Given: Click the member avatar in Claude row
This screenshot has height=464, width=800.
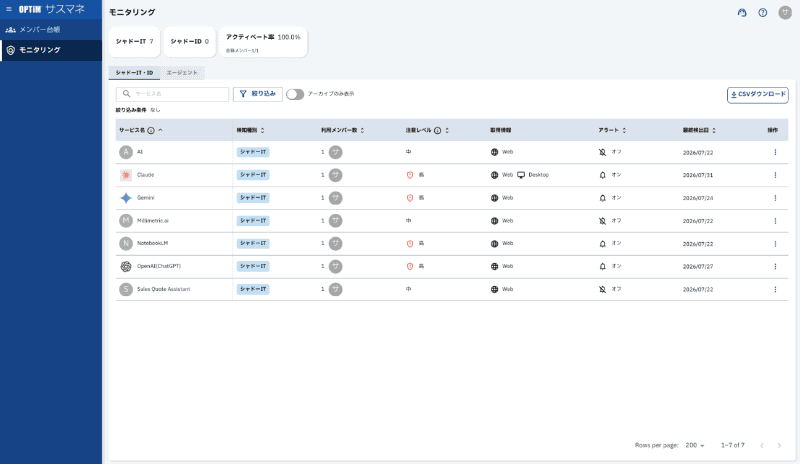Looking at the screenshot, I should coord(335,175).
